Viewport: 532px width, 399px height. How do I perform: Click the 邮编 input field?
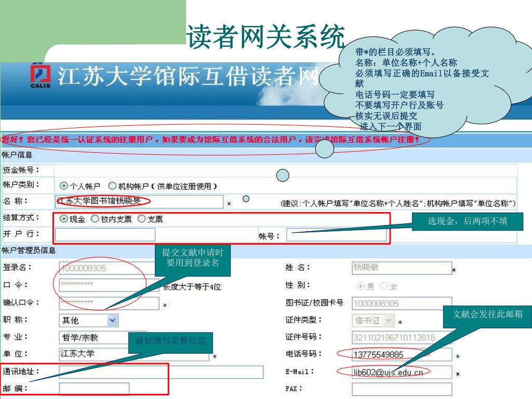(95, 389)
